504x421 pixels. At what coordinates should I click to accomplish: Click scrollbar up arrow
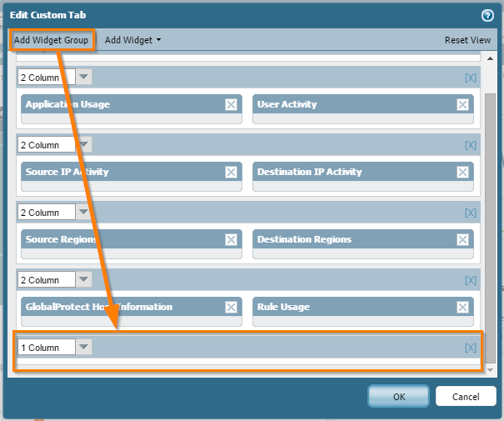pyautogui.click(x=490, y=58)
